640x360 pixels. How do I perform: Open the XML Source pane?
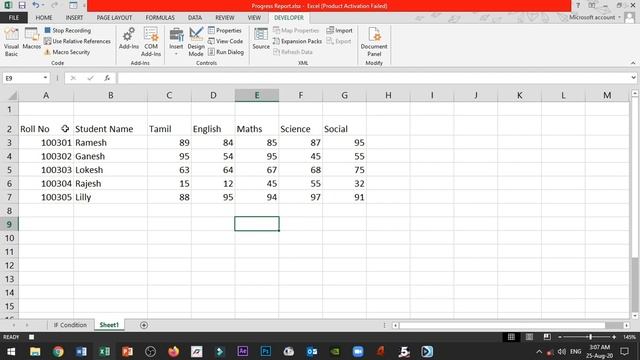point(261,39)
